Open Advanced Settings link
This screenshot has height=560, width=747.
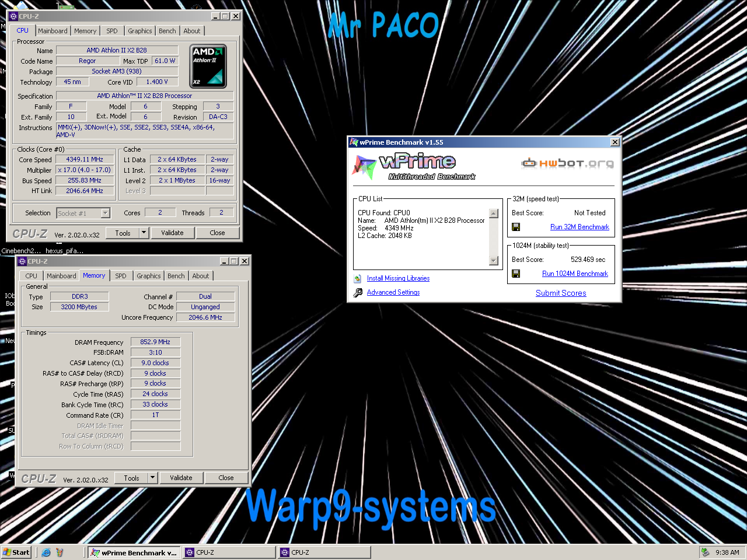(393, 292)
